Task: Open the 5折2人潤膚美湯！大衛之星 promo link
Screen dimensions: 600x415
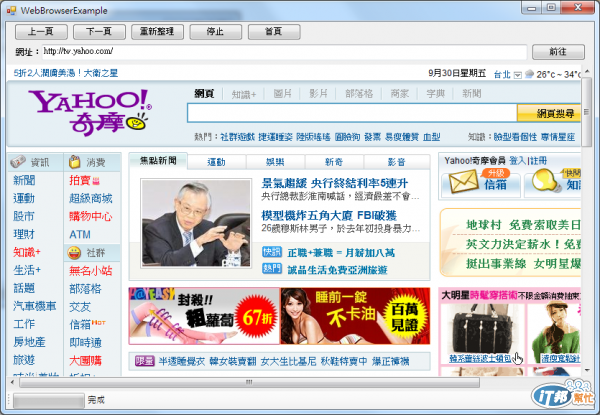Action: [66, 73]
